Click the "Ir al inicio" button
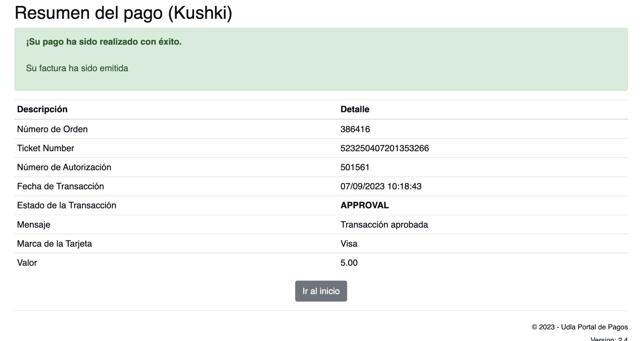This screenshot has height=341, width=644. click(321, 291)
